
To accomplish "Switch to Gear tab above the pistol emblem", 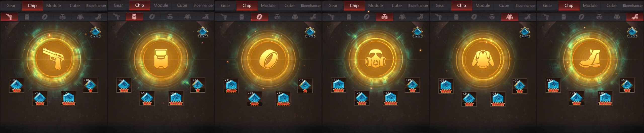I will (11, 5).
